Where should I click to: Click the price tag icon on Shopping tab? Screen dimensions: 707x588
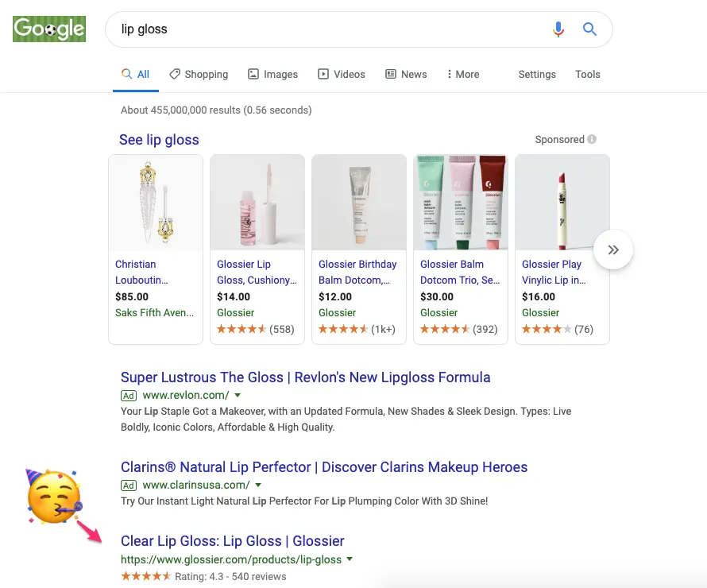point(174,74)
